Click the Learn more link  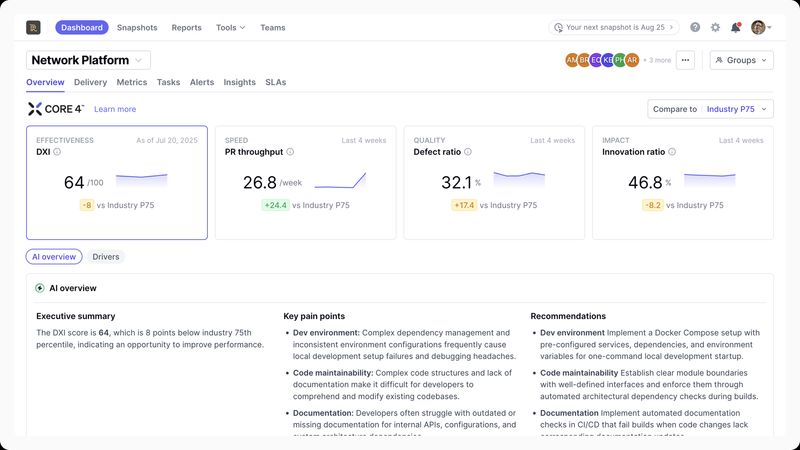click(x=115, y=109)
